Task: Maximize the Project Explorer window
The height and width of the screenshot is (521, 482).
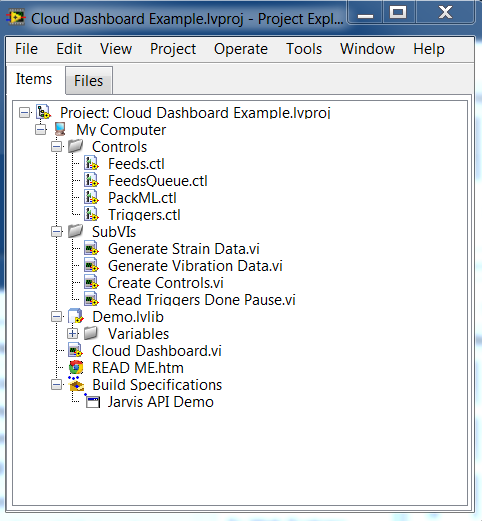Action: 398,13
